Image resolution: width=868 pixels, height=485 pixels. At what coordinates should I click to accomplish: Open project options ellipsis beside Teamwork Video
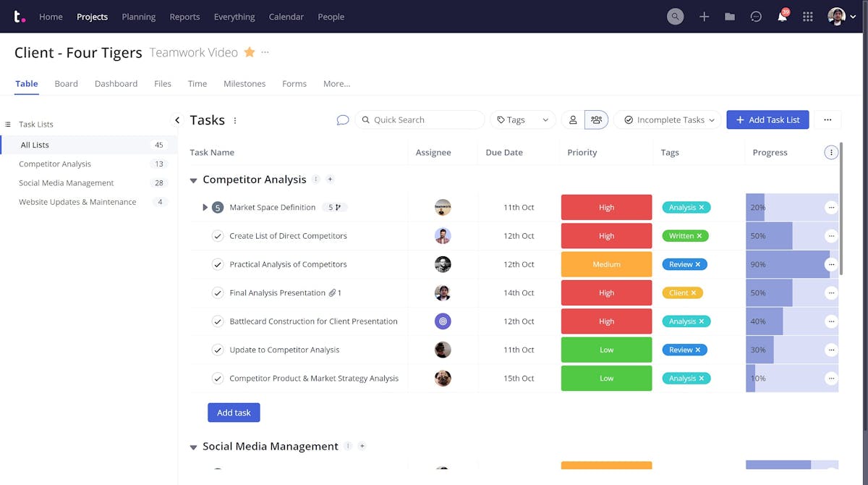[x=265, y=52]
